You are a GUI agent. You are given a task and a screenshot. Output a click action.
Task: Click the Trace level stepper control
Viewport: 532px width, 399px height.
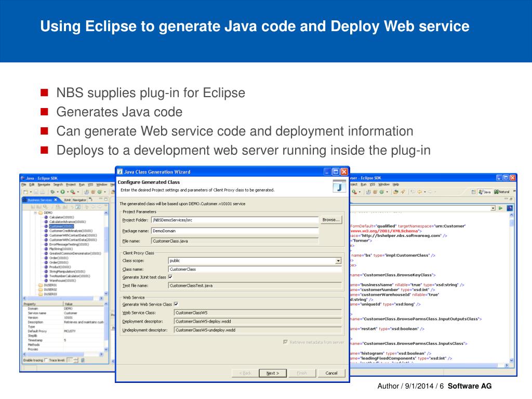(x=76, y=360)
